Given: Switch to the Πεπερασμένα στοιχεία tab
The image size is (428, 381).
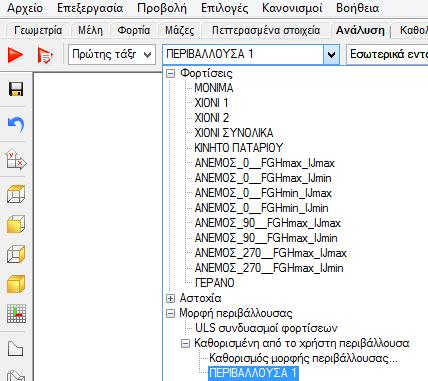Looking at the screenshot, I should 266,30.
